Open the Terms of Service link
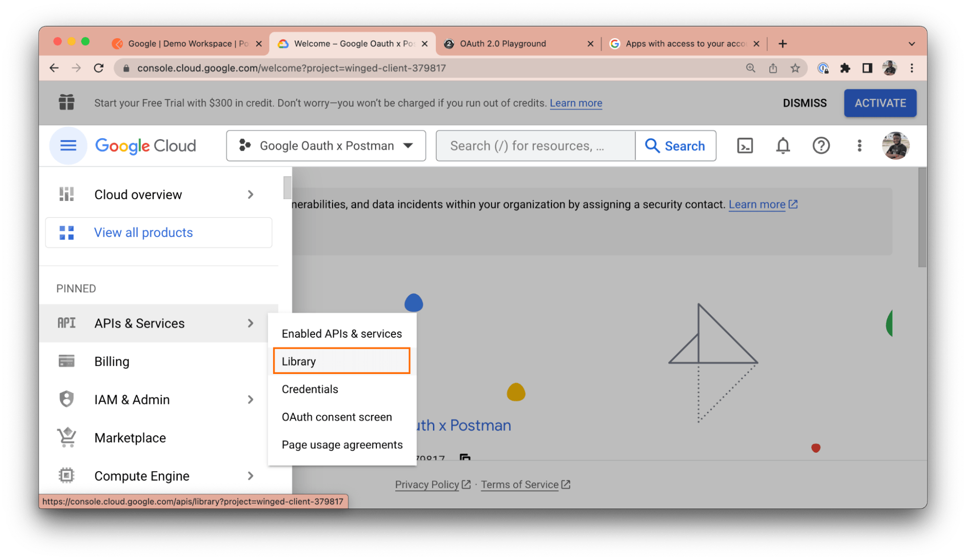Viewport: 966px width, 560px height. tap(525, 484)
